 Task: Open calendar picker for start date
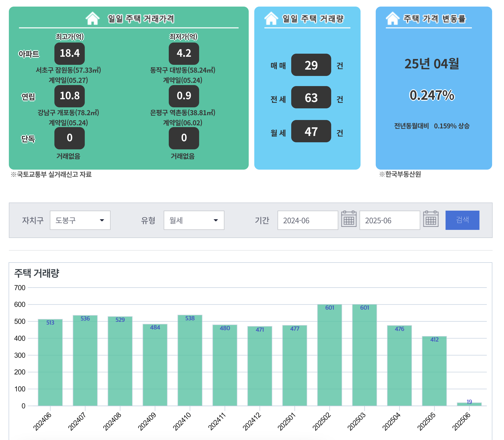(349, 219)
